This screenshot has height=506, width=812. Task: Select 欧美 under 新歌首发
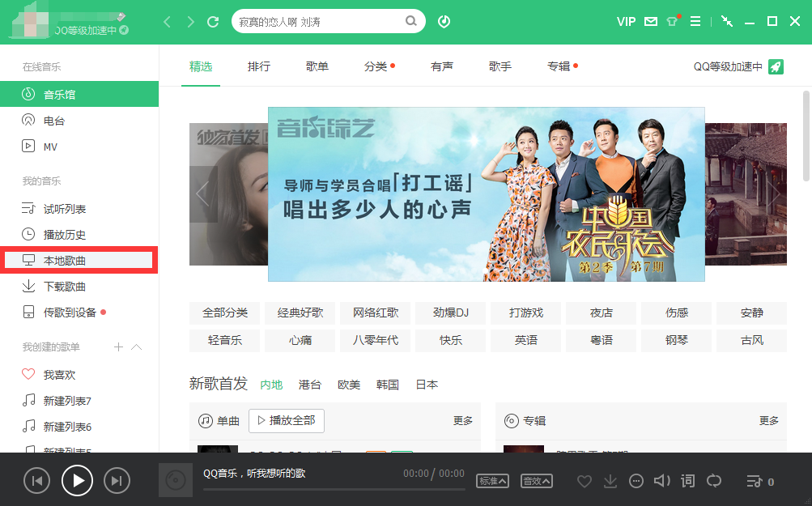[349, 385]
